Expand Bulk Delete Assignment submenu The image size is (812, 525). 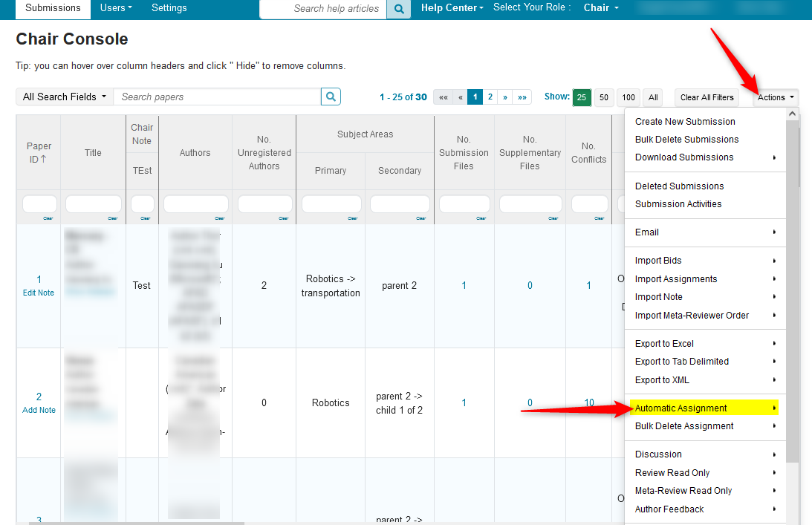point(705,426)
